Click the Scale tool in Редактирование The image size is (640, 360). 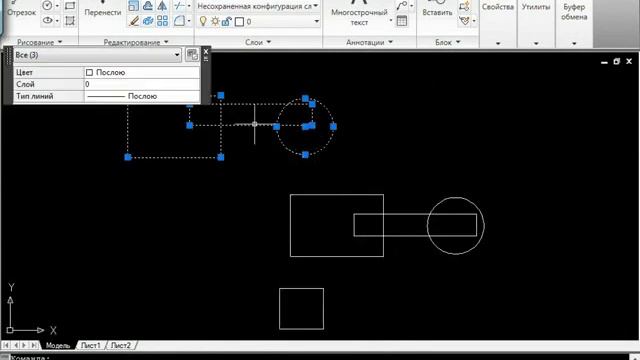coord(133,6)
